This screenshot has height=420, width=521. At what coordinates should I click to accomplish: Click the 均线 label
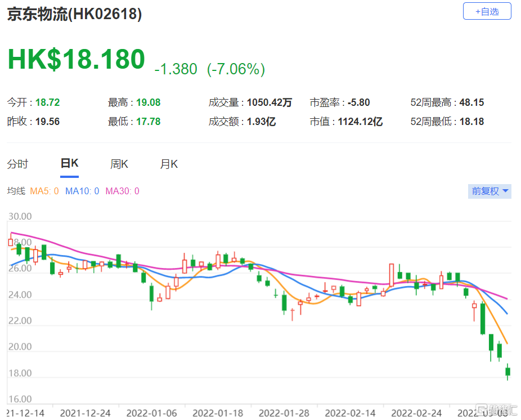[x=16, y=191]
